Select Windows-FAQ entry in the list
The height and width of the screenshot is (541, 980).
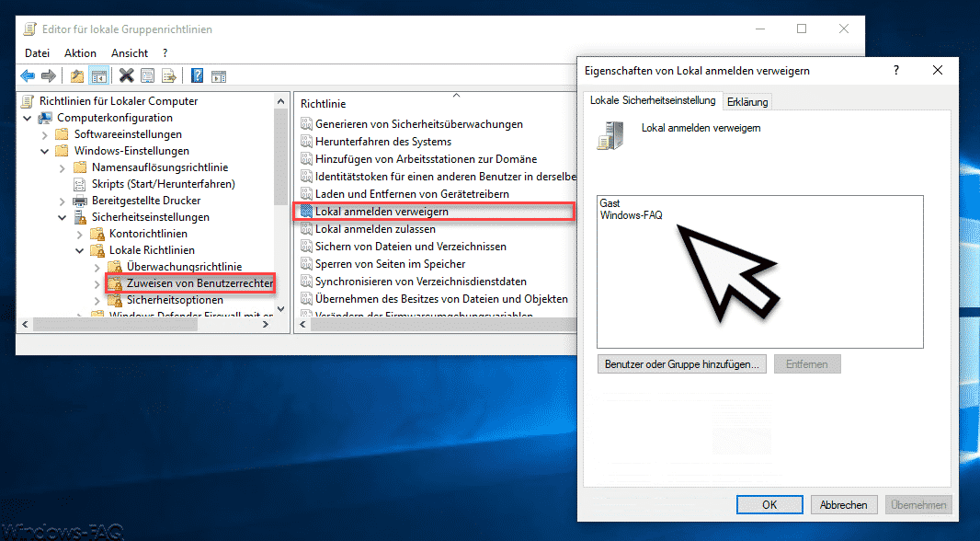coord(631,215)
